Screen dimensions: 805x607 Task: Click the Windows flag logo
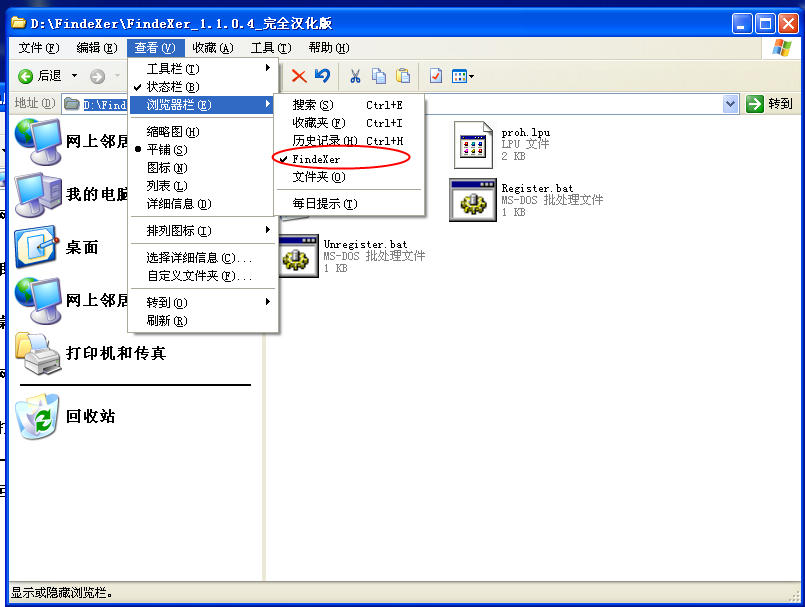coord(781,48)
